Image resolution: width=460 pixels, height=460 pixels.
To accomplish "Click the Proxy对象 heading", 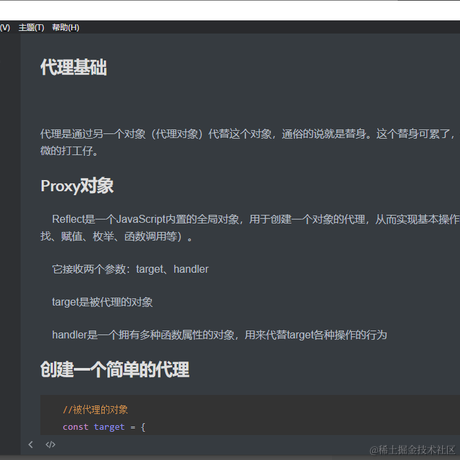I will tap(77, 186).
